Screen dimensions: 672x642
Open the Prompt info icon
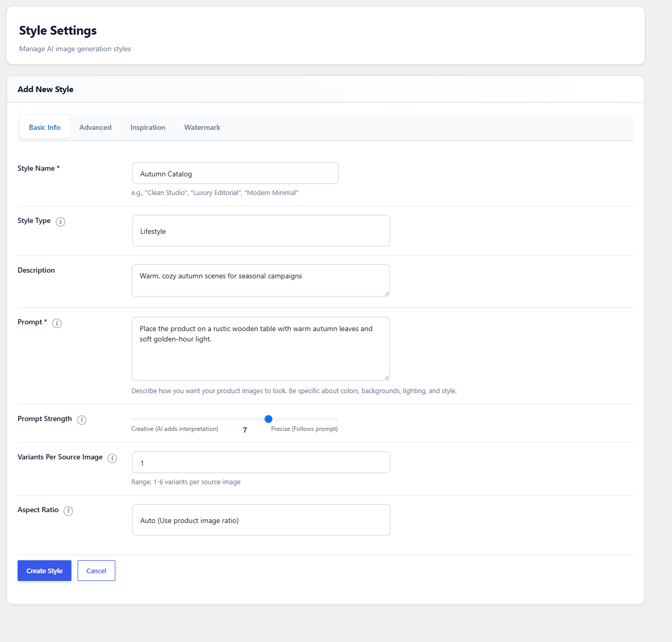pyautogui.click(x=57, y=323)
